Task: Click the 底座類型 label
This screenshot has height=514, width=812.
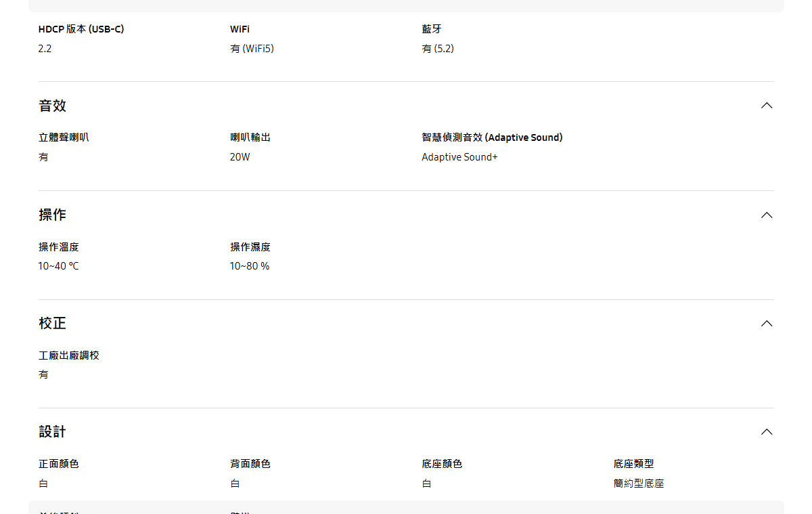Action: (633, 464)
